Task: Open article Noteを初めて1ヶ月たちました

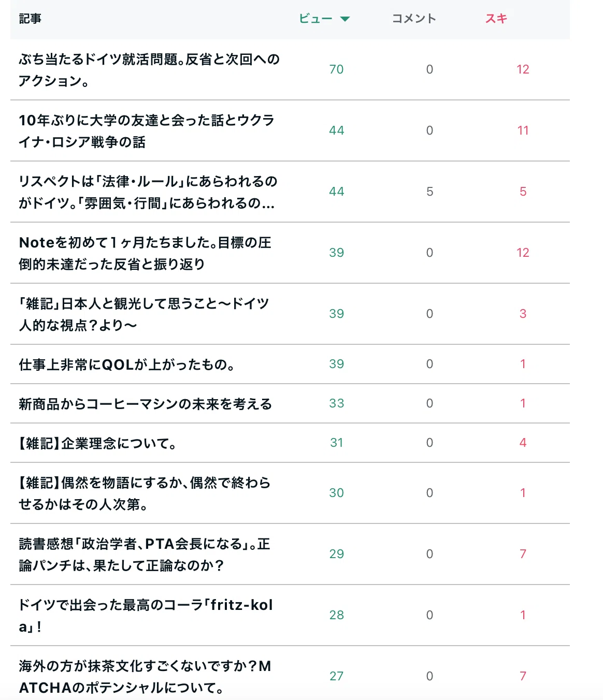Action: click(145, 253)
